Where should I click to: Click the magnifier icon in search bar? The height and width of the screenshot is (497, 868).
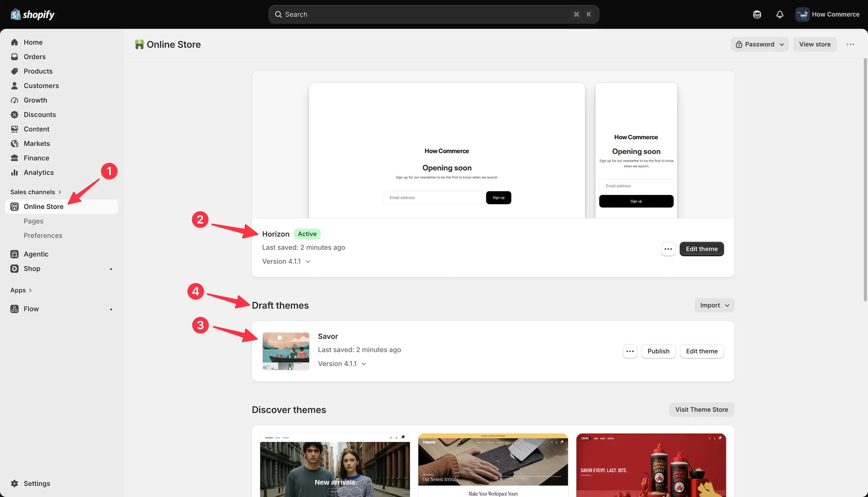pyautogui.click(x=278, y=14)
